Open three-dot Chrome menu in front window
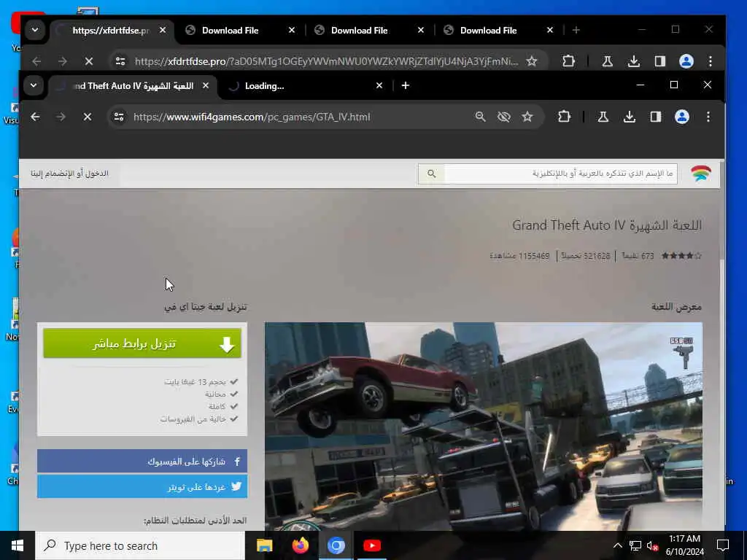This screenshot has height=560, width=747. pyautogui.click(x=708, y=117)
